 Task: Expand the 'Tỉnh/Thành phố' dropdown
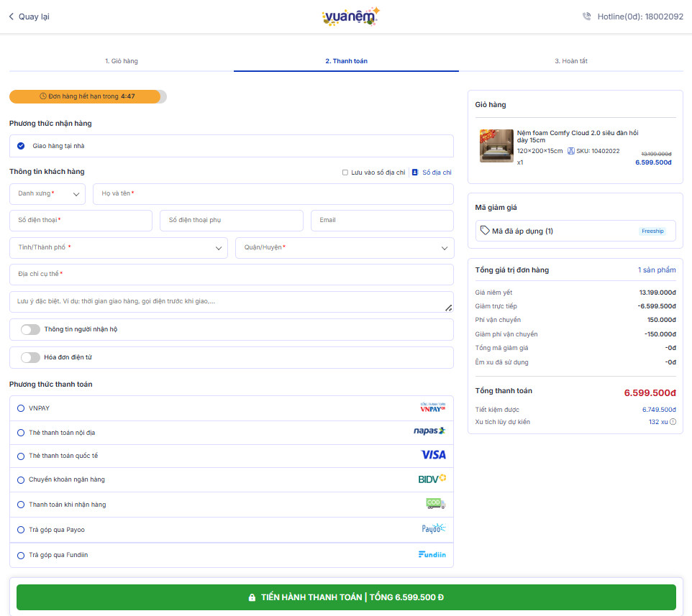[119, 248]
